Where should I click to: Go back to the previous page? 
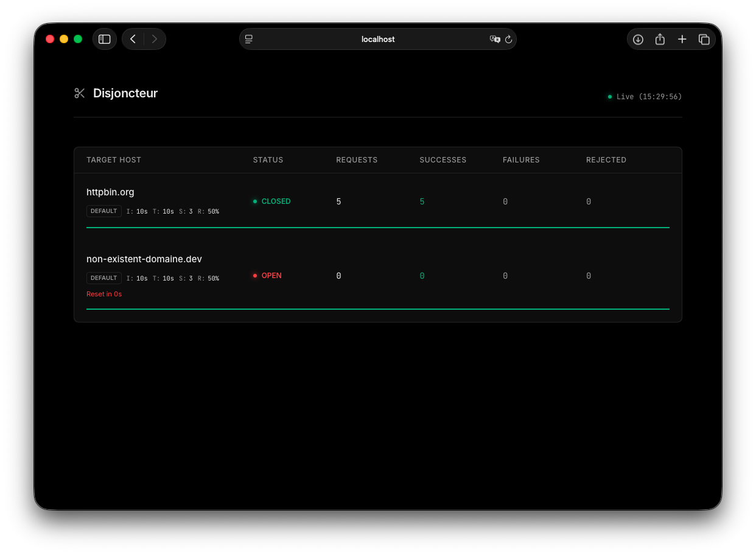(133, 39)
